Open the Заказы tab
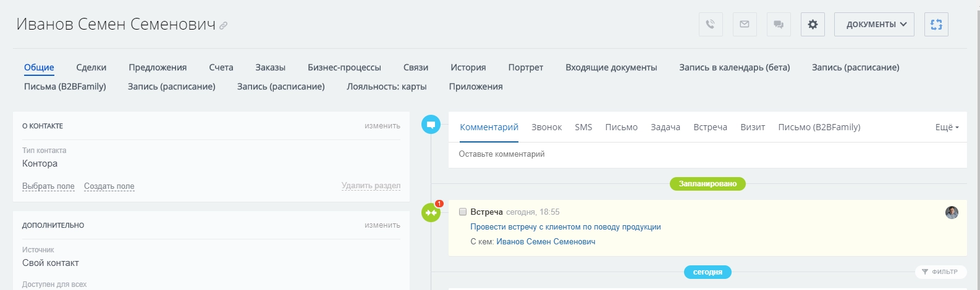This screenshot has height=290, width=980. [x=271, y=67]
